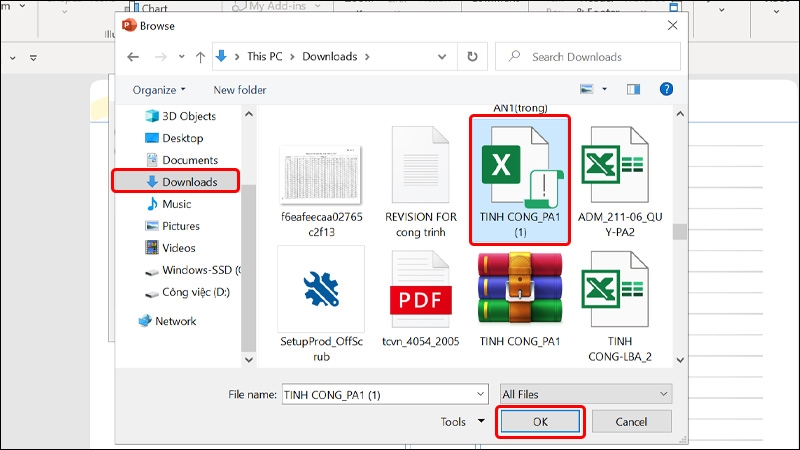Open Pictures folder in navigation pane
The width and height of the screenshot is (800, 450).
pyautogui.click(x=172, y=226)
